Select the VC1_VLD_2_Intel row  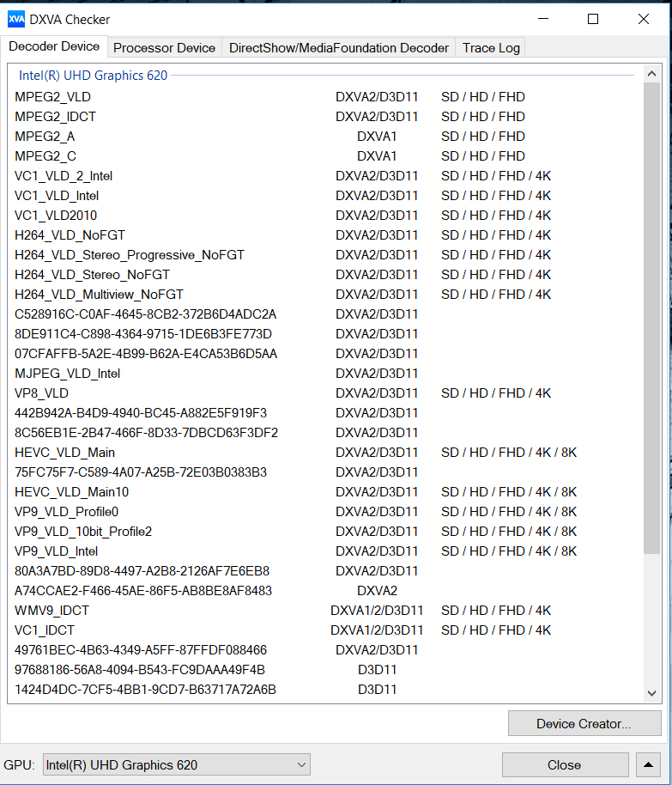[x=325, y=176]
